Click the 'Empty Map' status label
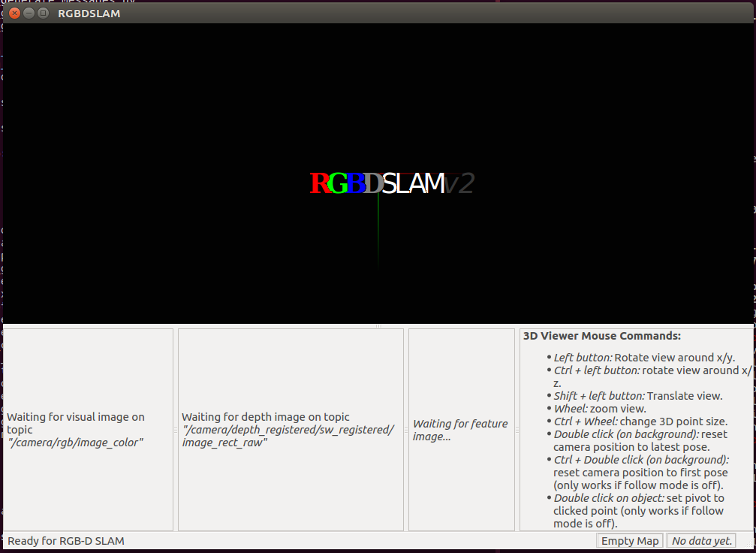Image resolution: width=756 pixels, height=553 pixels. click(x=630, y=541)
